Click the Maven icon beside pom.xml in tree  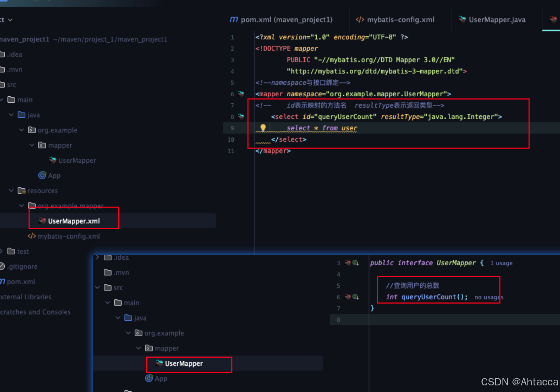pyautogui.click(x=3, y=281)
